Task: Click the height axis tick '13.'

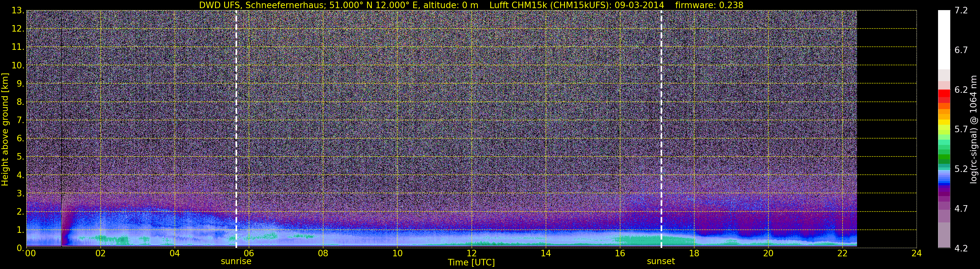Action: 18,11
